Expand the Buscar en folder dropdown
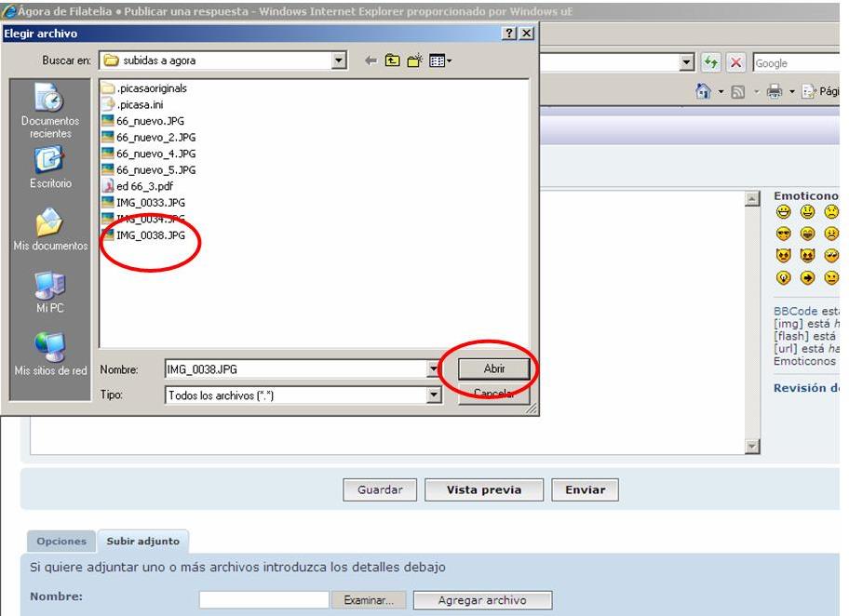 click(x=339, y=60)
